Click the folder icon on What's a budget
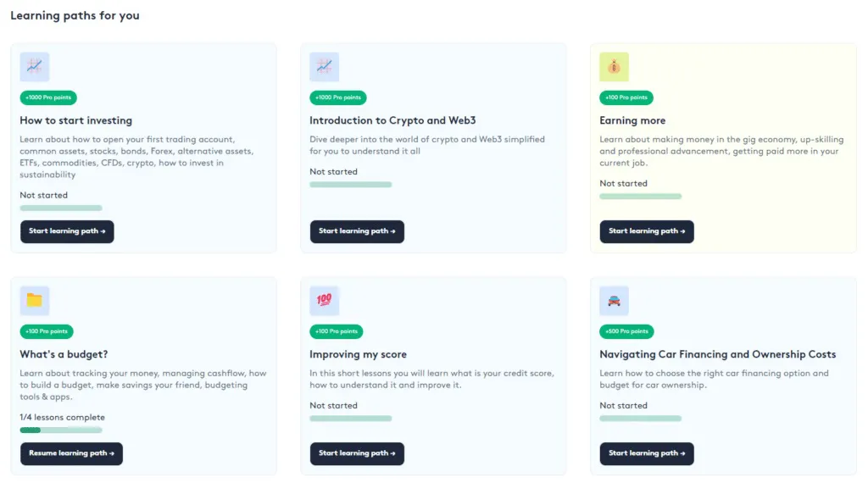Image resolution: width=868 pixels, height=483 pixels. [x=35, y=301]
